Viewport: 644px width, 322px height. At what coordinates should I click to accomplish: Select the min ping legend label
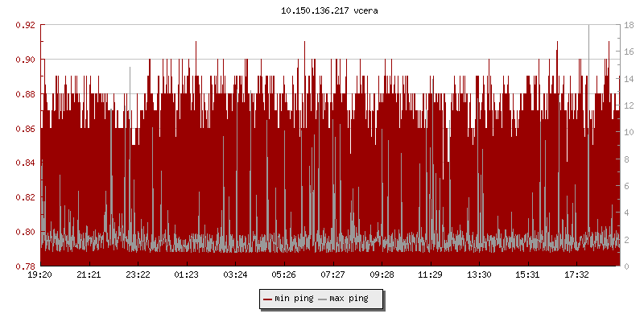293,299
